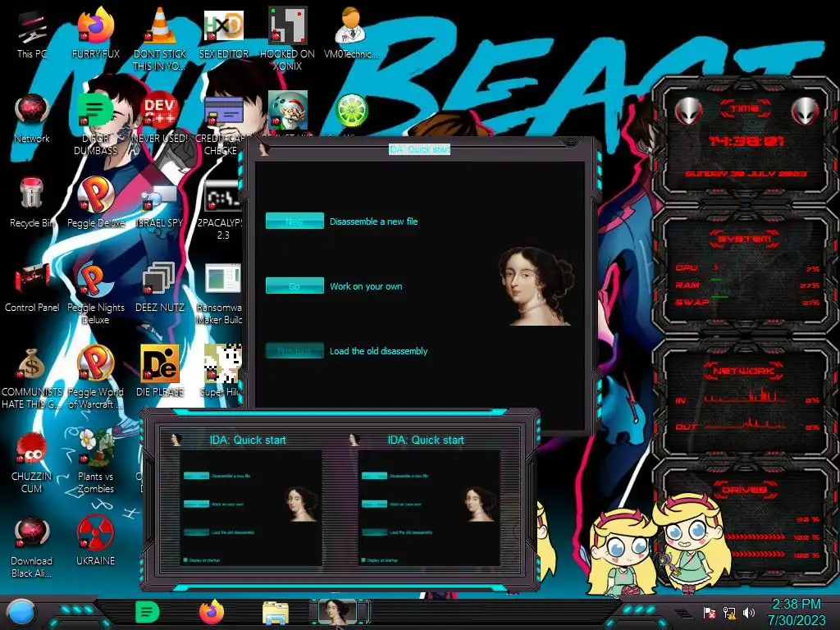This screenshot has height=630, width=840.
Task: Click New to disassemble a new file
Action: point(294,221)
